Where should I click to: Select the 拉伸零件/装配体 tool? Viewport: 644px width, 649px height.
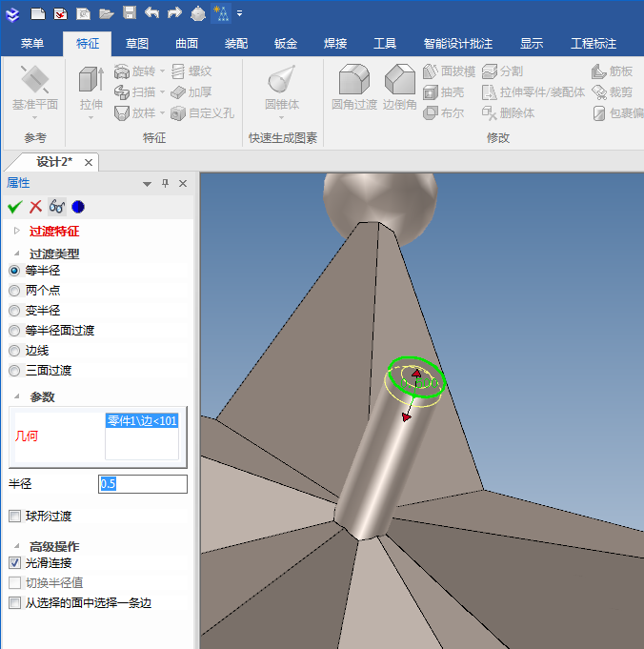(x=533, y=91)
